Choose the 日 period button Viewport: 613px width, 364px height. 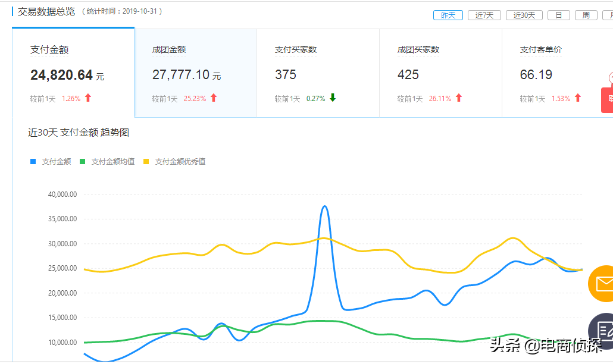pos(559,15)
